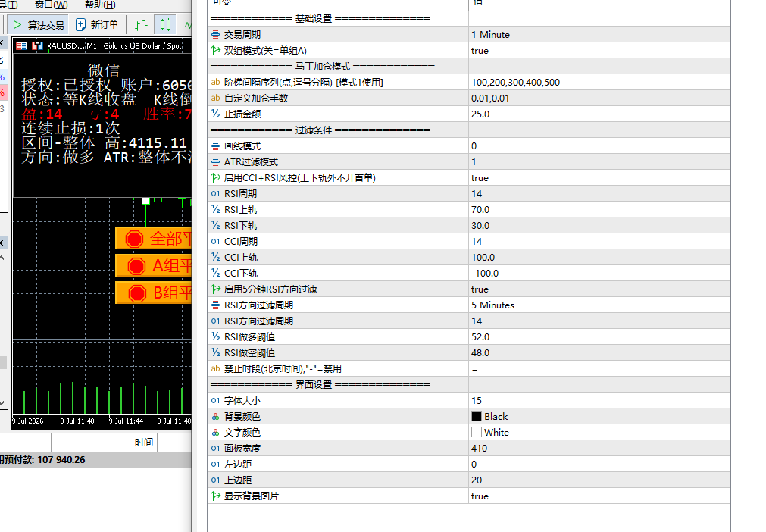Select the 交易周期 parameter row
766x532 pixels.
click(469, 35)
